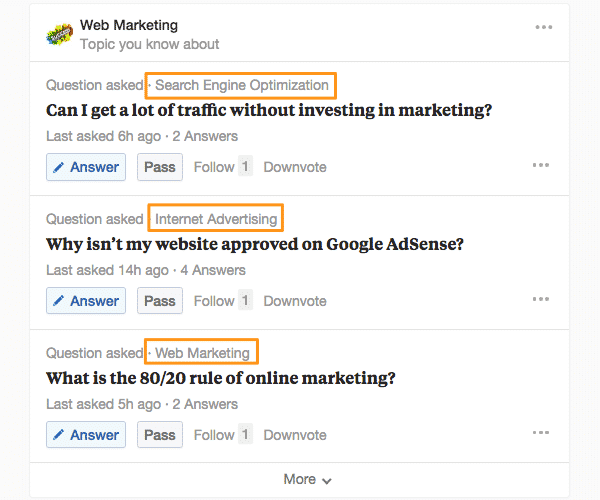Pass on the Google AdSense question
Viewport: 600px width, 500px height.
[160, 301]
